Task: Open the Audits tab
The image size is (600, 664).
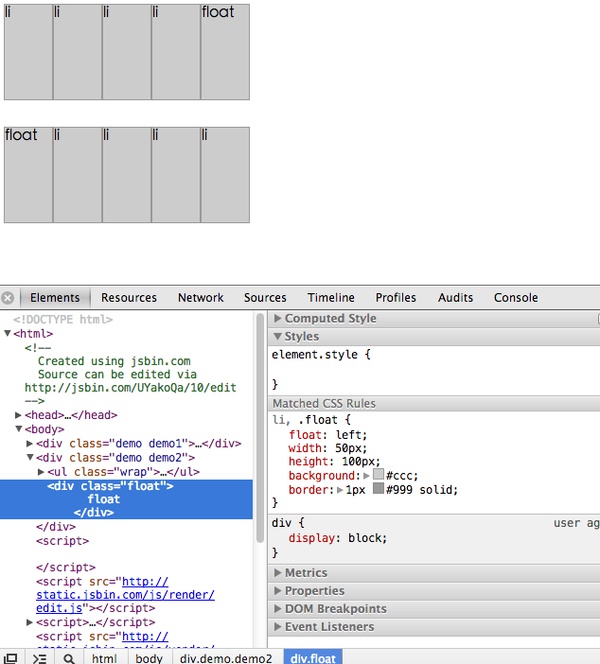Action: click(x=455, y=298)
